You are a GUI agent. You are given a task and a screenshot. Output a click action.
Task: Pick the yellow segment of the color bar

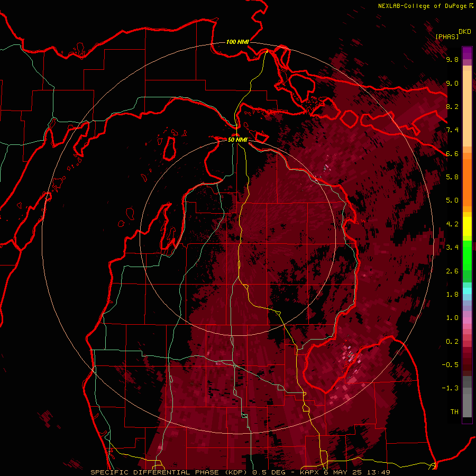(x=467, y=226)
